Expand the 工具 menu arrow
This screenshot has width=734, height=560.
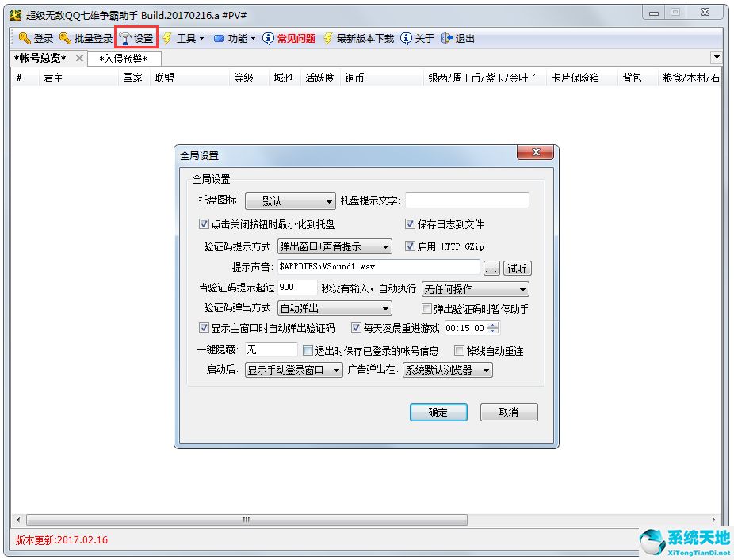[202, 38]
